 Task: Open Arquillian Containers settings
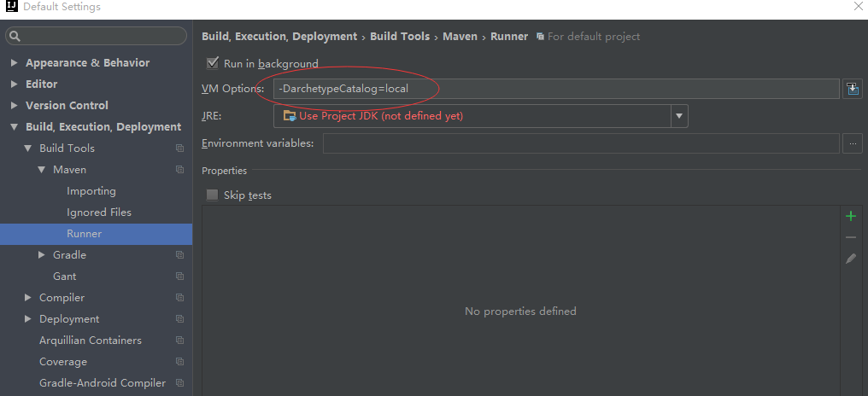click(91, 341)
